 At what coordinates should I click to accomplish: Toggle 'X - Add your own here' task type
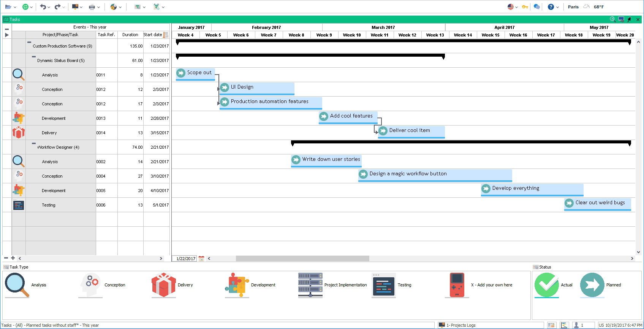click(457, 285)
